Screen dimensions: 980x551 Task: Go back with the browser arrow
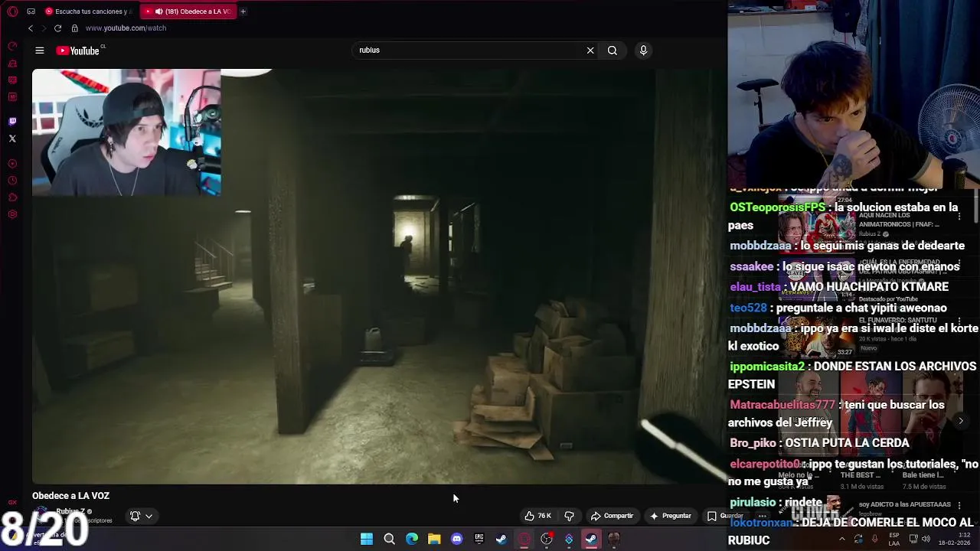31,28
